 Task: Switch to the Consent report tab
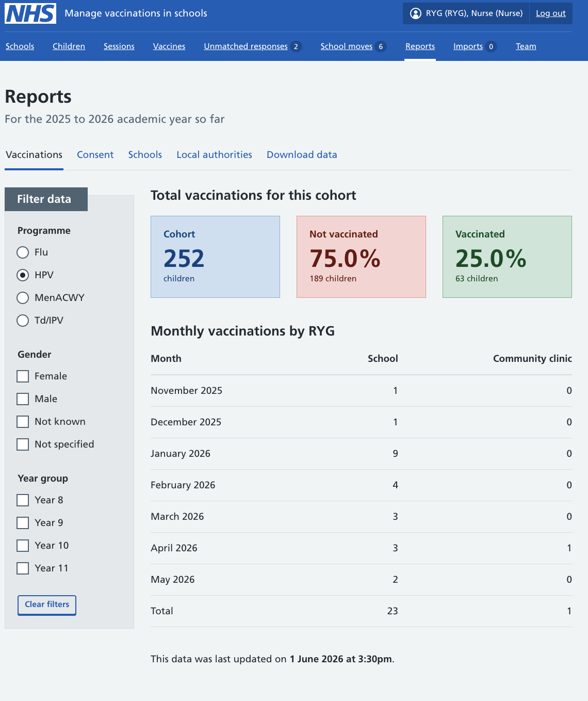(95, 155)
